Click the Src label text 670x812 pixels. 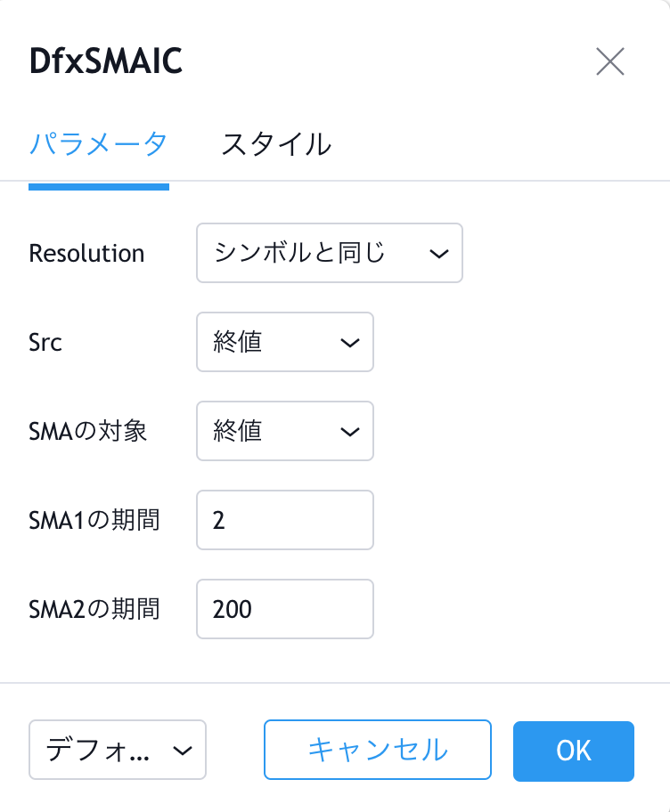45,342
